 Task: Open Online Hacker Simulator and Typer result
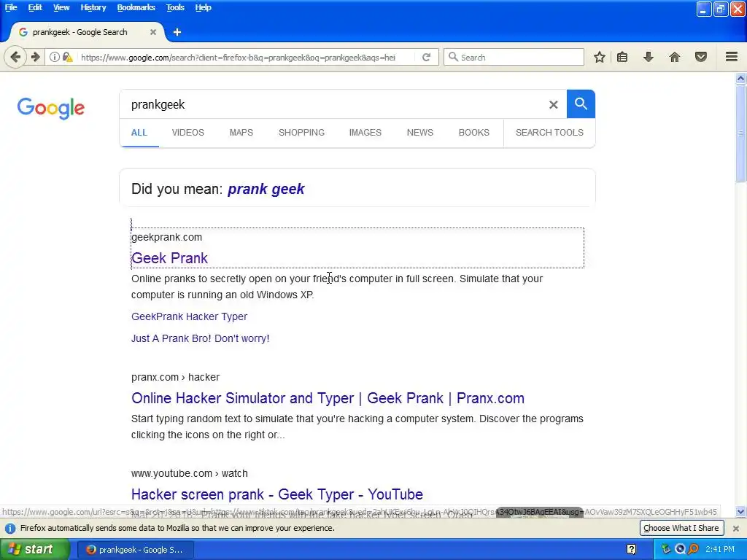[x=328, y=398]
